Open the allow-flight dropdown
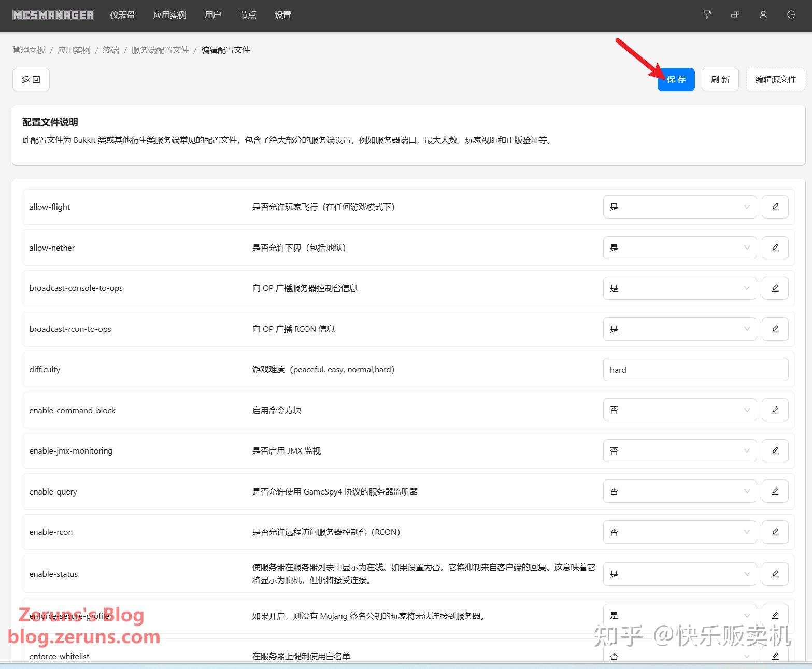The image size is (812, 669). pos(680,207)
